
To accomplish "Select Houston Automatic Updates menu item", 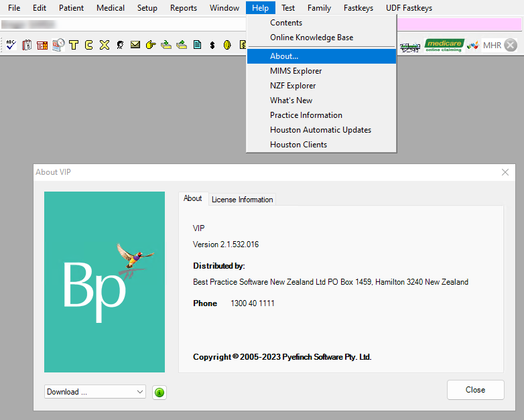I will pyautogui.click(x=322, y=130).
